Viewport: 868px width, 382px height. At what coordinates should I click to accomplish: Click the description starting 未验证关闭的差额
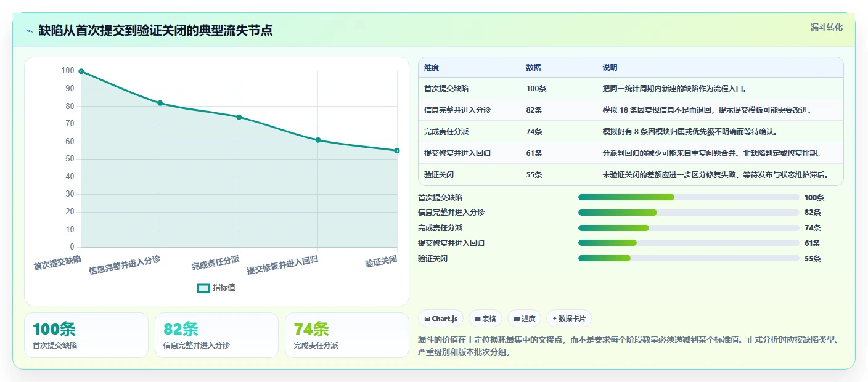point(715,175)
